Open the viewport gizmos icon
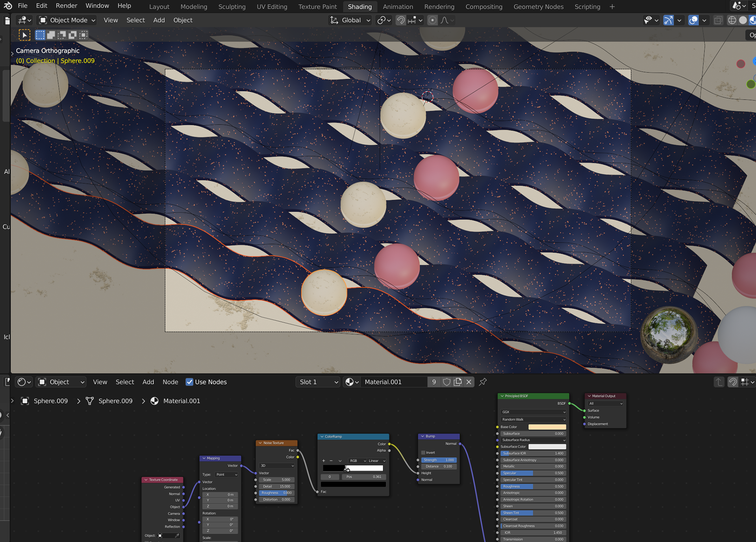The height and width of the screenshot is (542, 756). (669, 20)
